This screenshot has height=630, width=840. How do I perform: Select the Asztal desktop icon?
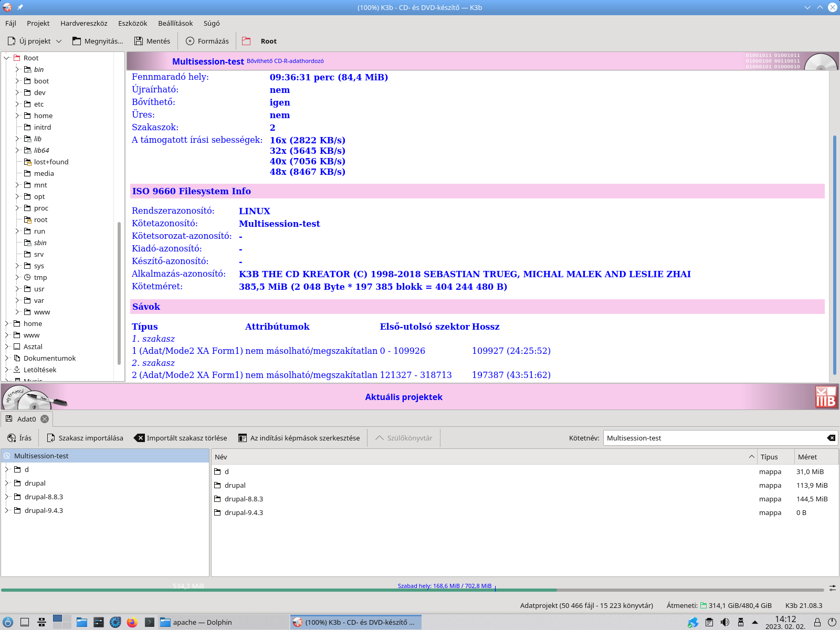(x=17, y=346)
